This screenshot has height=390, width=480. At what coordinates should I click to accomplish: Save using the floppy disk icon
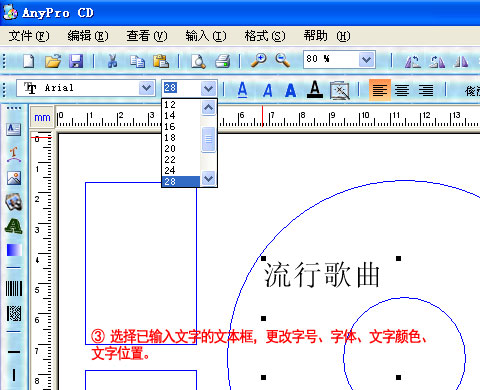[x=76, y=61]
